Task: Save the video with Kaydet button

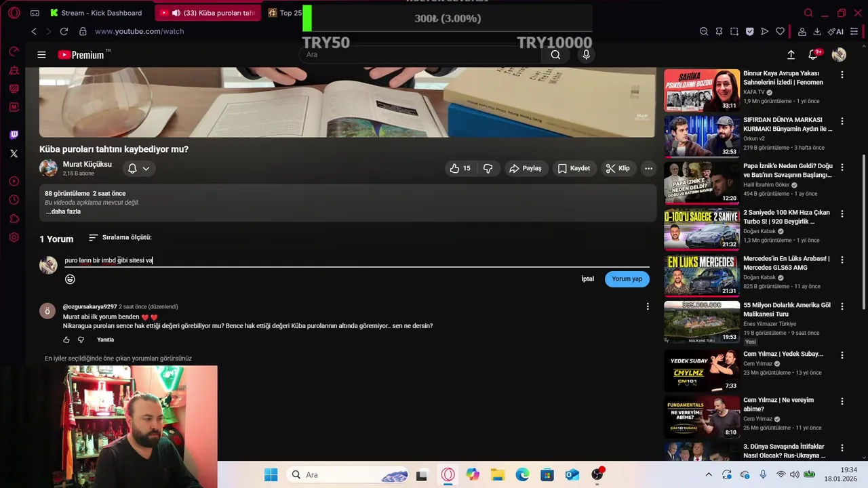Action: click(574, 168)
